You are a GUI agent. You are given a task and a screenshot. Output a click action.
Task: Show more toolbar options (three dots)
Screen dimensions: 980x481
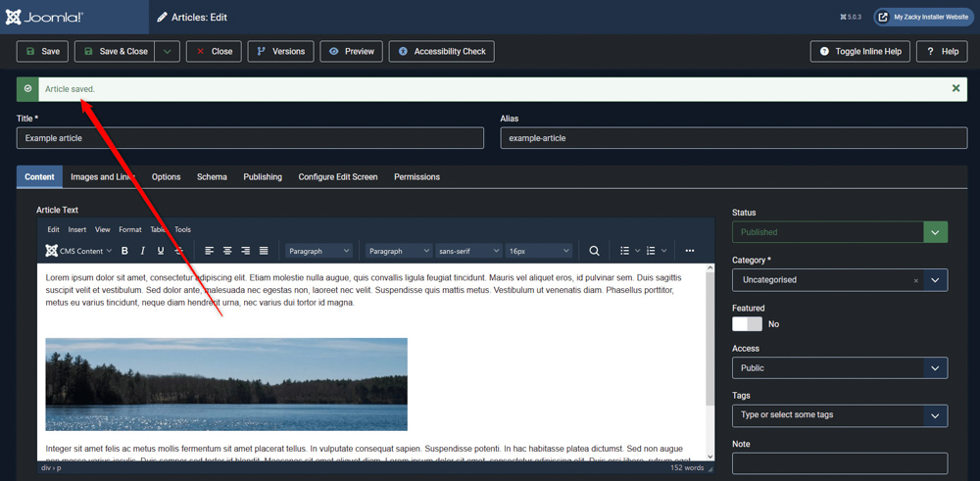[690, 251]
